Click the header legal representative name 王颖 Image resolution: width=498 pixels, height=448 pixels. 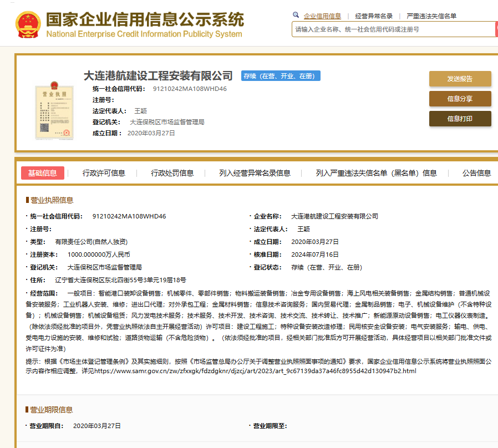[140, 111]
